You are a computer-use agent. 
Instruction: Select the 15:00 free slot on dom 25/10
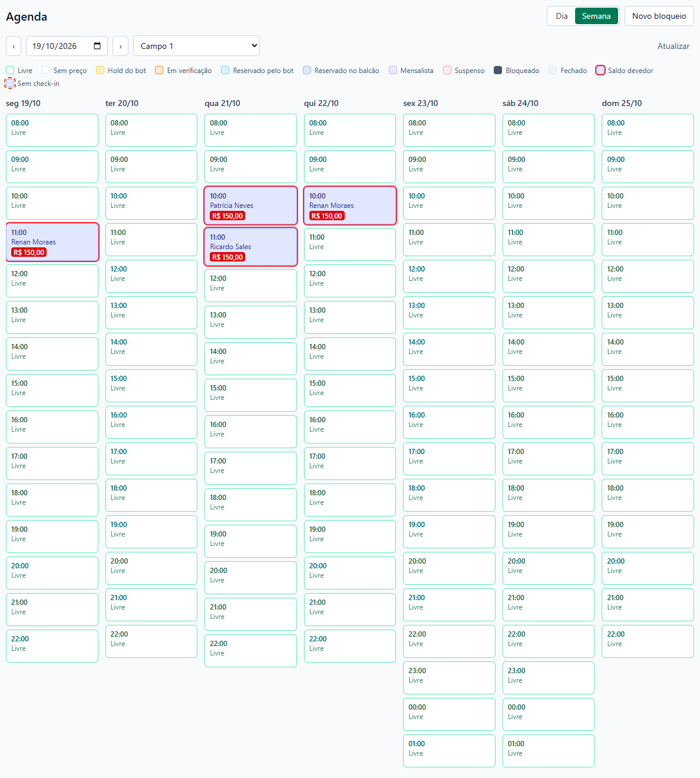(x=648, y=386)
